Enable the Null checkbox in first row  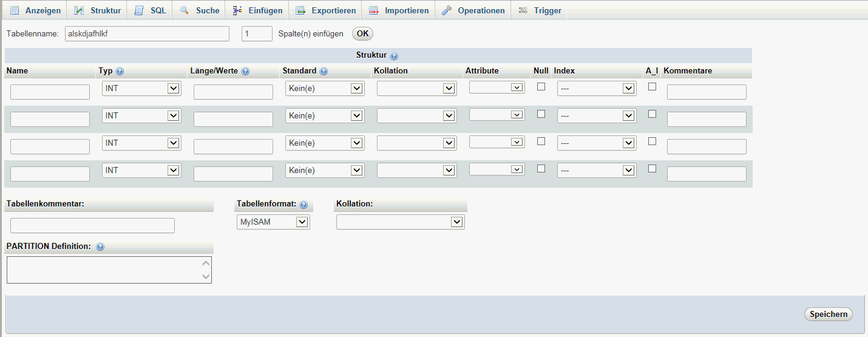541,86
